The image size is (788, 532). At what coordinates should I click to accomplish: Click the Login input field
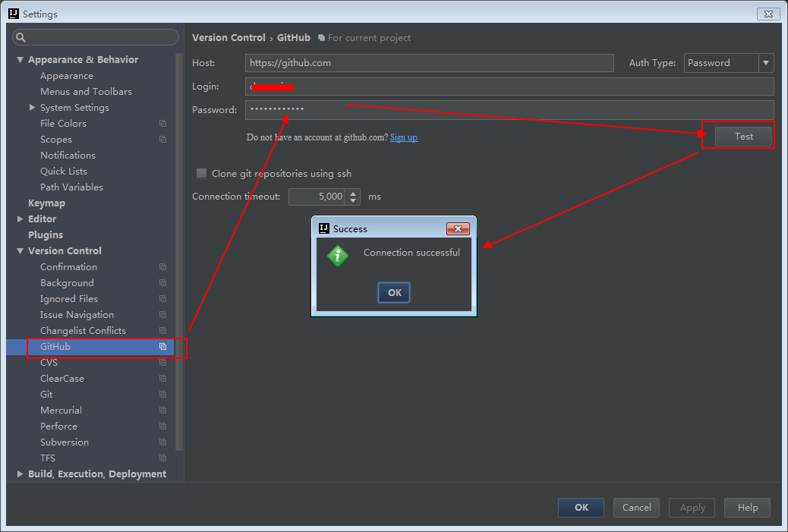pos(509,87)
